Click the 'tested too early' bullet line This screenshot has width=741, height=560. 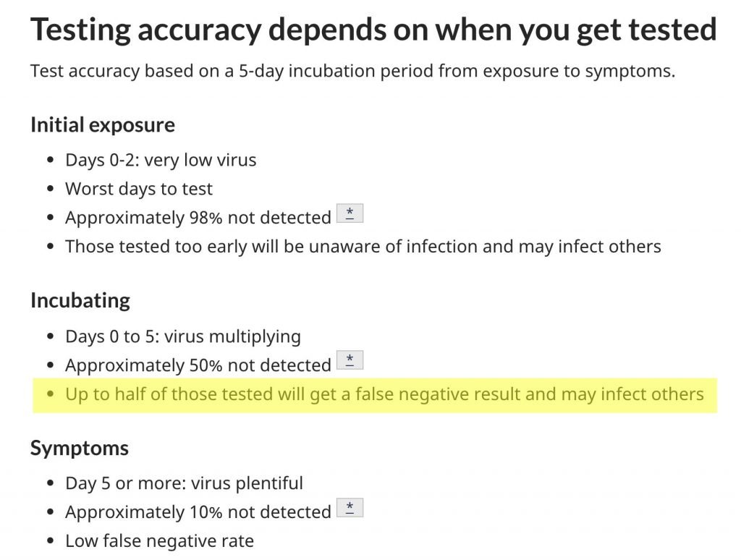pyautogui.click(x=363, y=247)
